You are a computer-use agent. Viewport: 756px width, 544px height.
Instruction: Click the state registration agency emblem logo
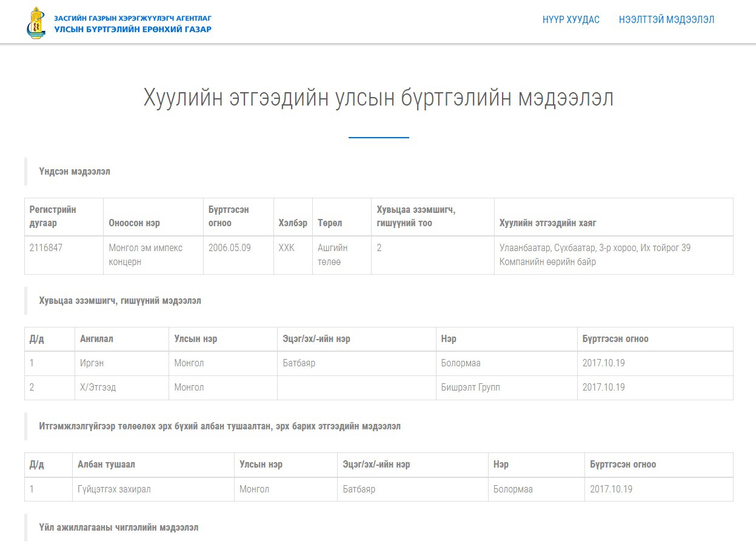pos(37,22)
